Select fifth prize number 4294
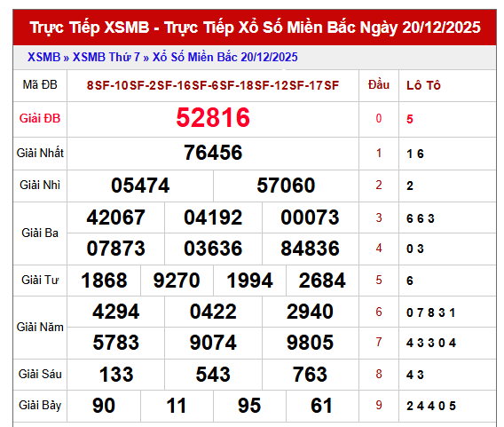This screenshot has height=427, width=504. click(115, 312)
